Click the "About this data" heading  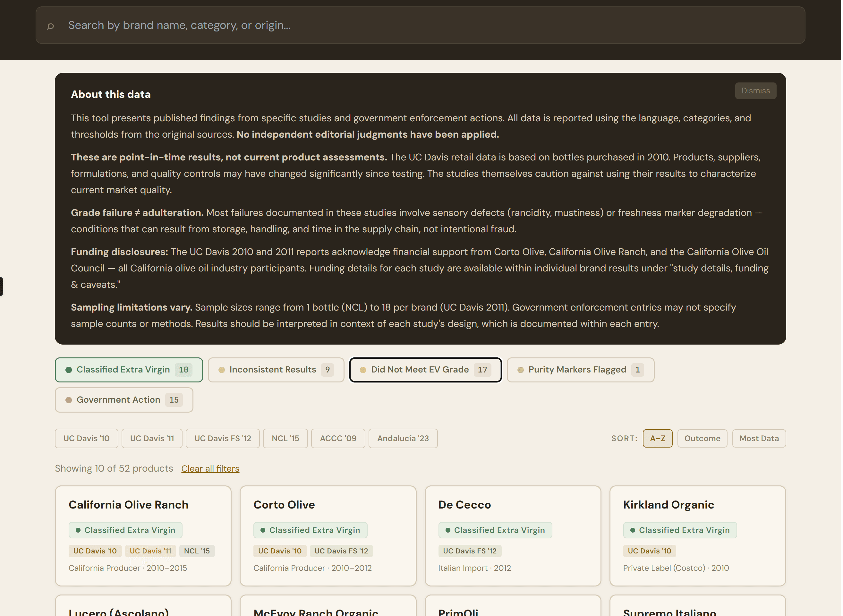111,94
